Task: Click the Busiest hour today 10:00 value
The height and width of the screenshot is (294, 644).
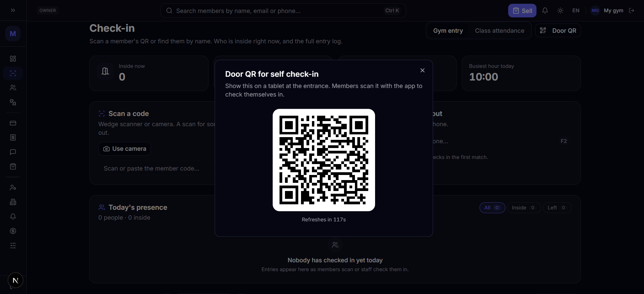Action: (484, 77)
